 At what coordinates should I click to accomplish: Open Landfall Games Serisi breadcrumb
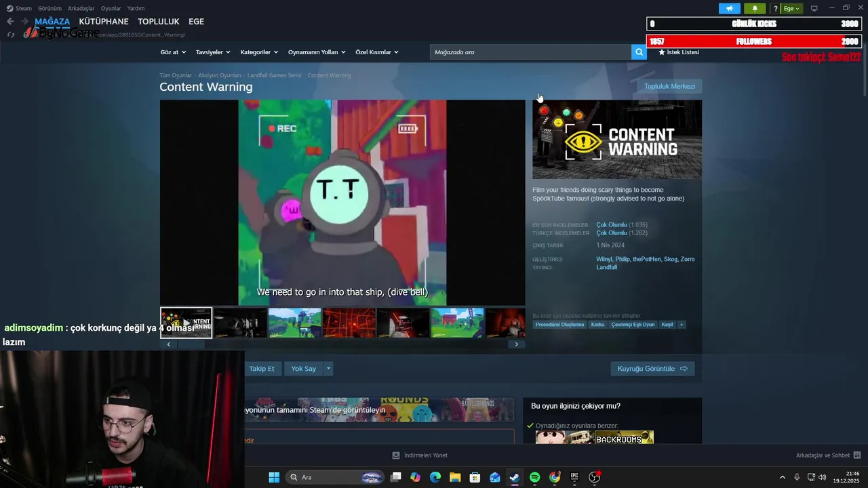pos(274,75)
